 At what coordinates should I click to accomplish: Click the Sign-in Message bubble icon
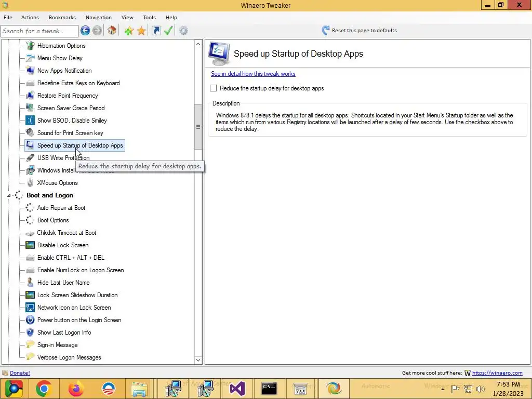pyautogui.click(x=30, y=344)
